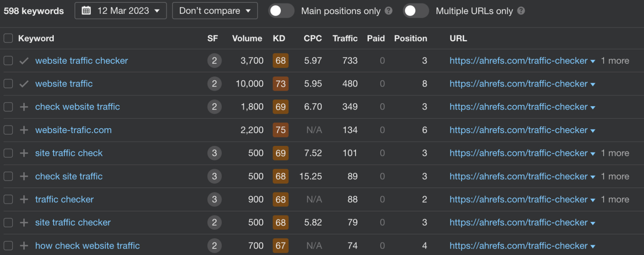Show 1 more URL for traffic checker row
The height and width of the screenshot is (255, 644).
(x=615, y=199)
